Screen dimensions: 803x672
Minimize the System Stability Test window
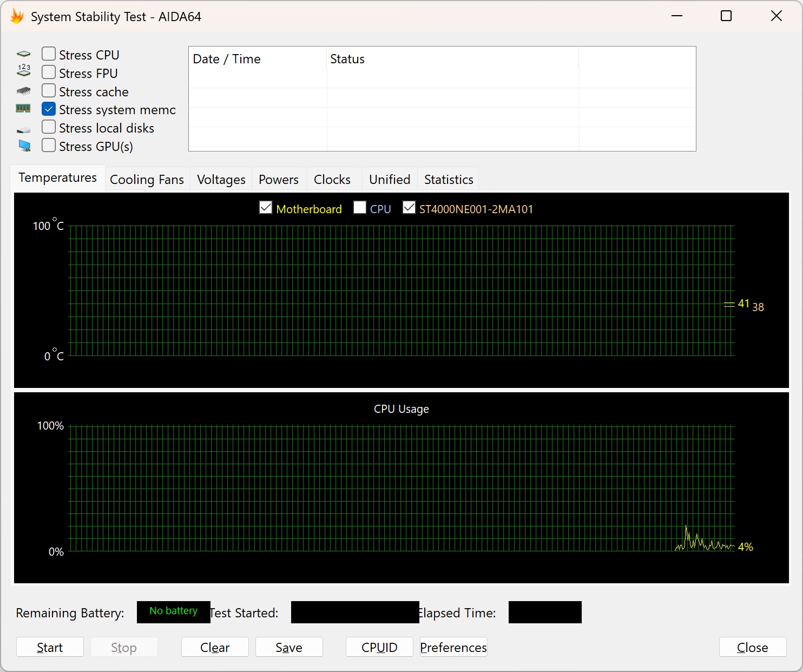pos(676,16)
